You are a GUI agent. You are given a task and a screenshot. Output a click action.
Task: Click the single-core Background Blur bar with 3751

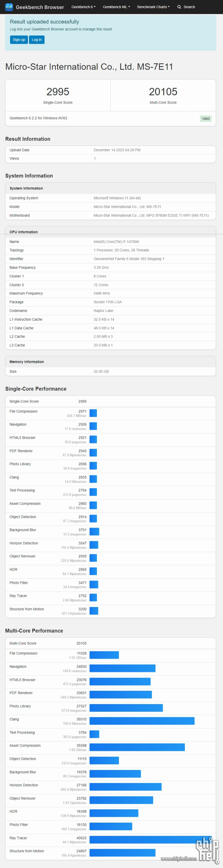pos(94,532)
